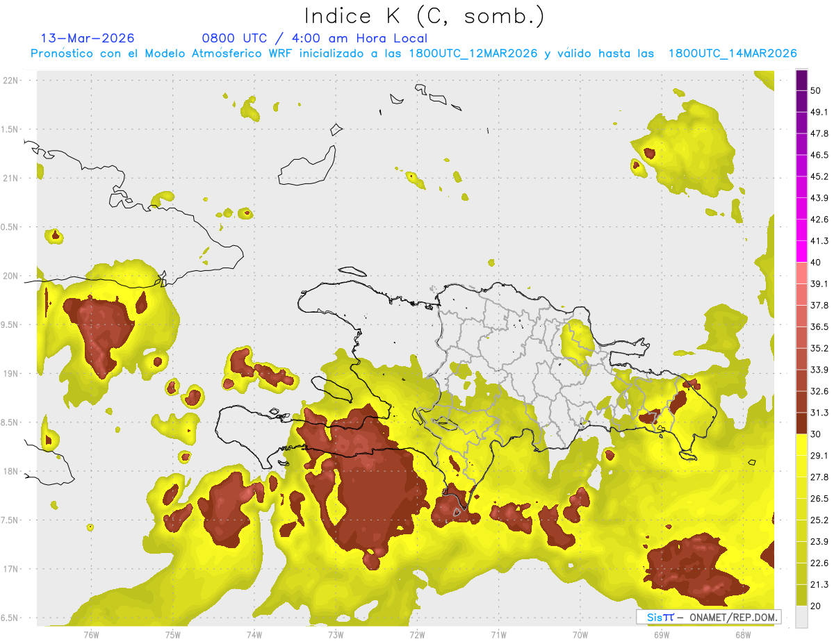Click the value 49.1 on the color scale

819,112
